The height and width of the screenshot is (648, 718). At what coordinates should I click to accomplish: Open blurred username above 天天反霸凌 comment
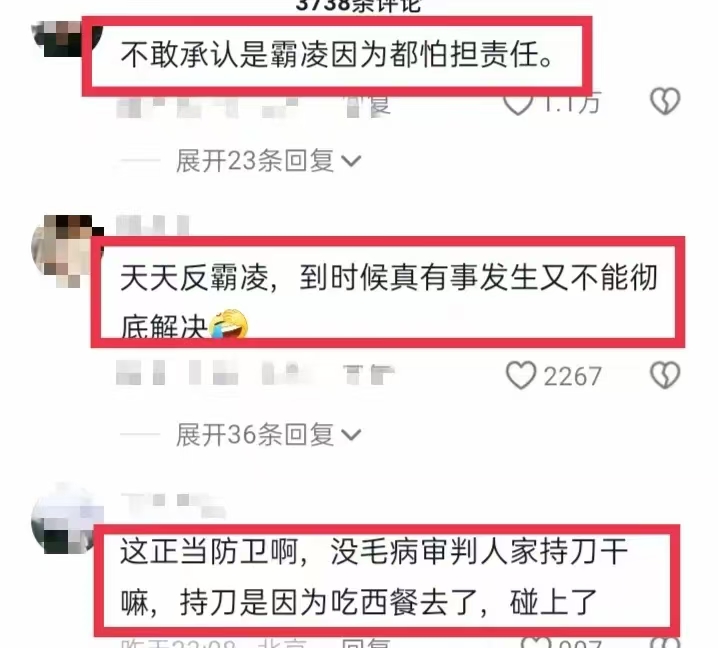pos(152,225)
